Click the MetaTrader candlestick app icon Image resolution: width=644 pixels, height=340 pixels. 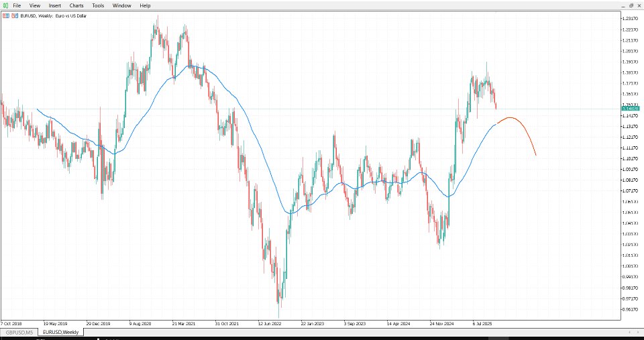[x=5, y=5]
